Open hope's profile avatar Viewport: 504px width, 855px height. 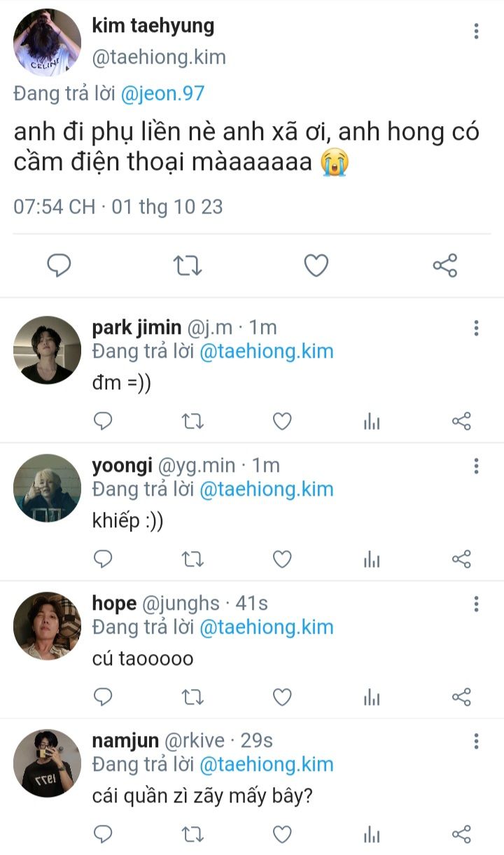[x=47, y=625]
